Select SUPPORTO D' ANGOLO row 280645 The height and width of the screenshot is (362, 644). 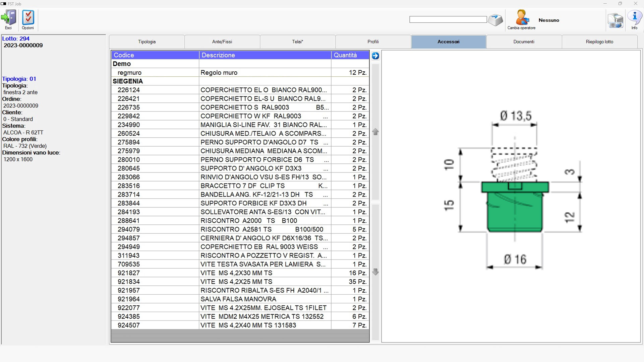(x=240, y=168)
